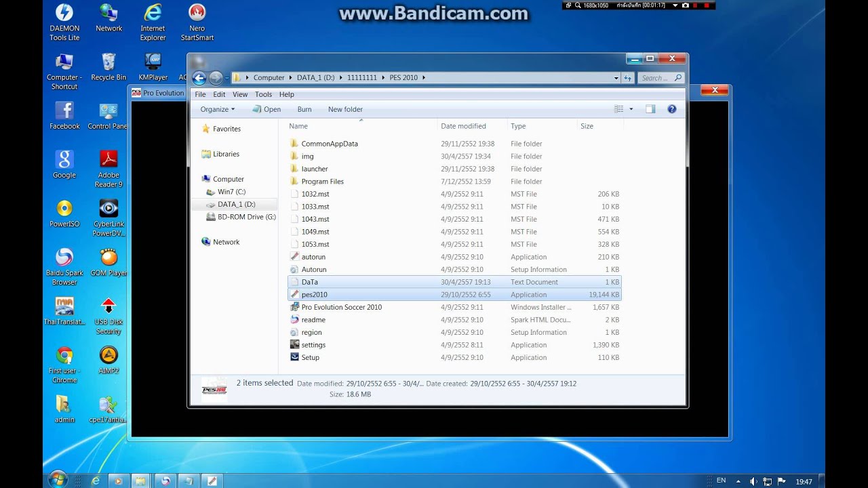The image size is (868, 488).
Task: Click the Windows Start button
Action: click(58, 480)
